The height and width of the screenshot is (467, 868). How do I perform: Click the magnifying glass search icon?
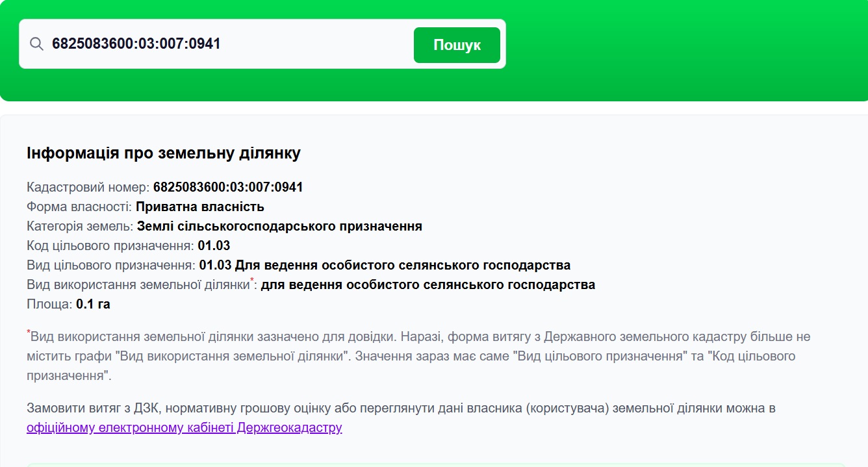tap(36, 44)
